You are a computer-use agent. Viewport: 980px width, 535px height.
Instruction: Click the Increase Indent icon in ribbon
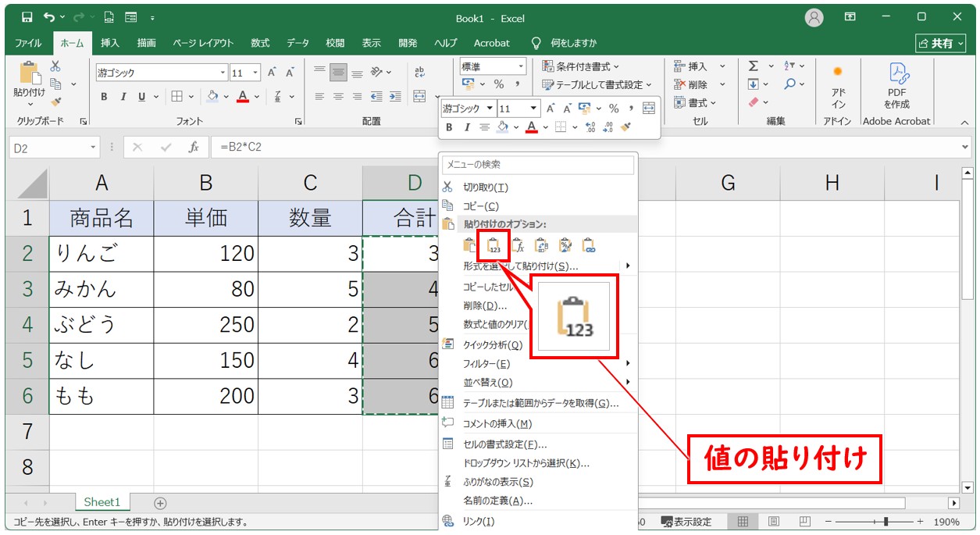pyautogui.click(x=395, y=97)
